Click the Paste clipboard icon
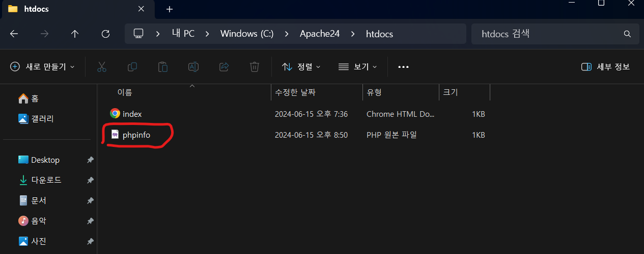The height and width of the screenshot is (254, 644). click(x=163, y=67)
